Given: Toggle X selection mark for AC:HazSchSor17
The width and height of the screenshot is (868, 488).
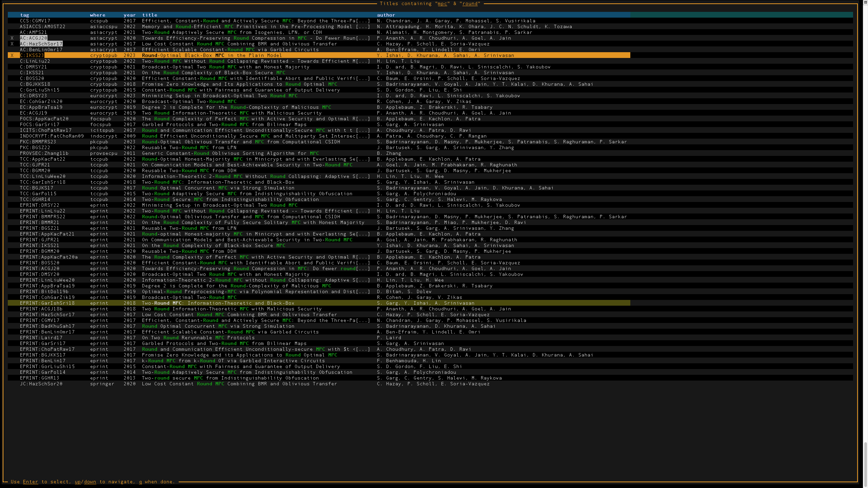Looking at the screenshot, I should 12,44.
